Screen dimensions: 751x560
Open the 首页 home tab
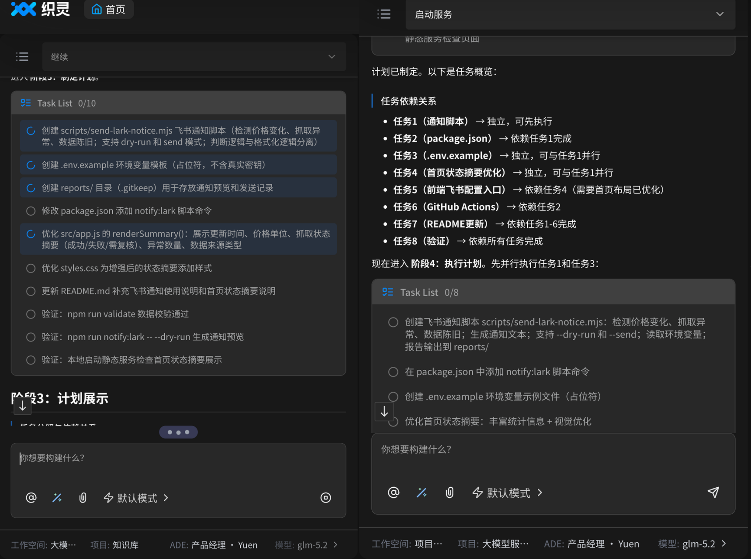(x=109, y=9)
